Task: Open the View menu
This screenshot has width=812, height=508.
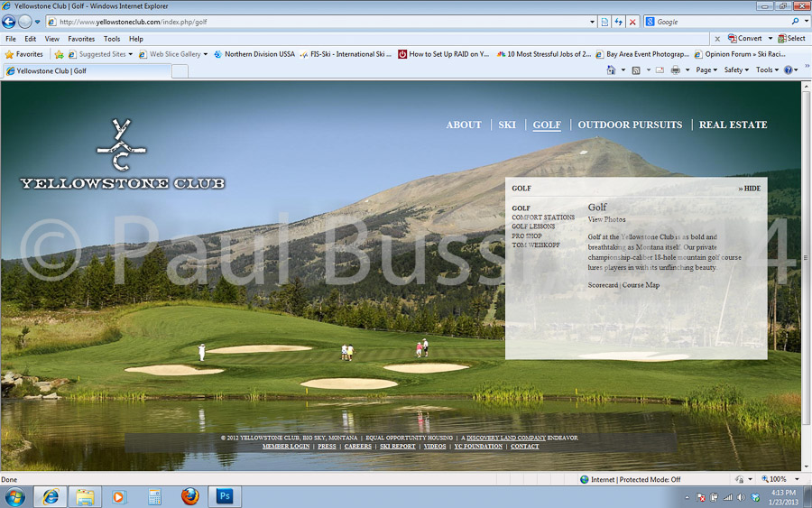Action: [51, 39]
